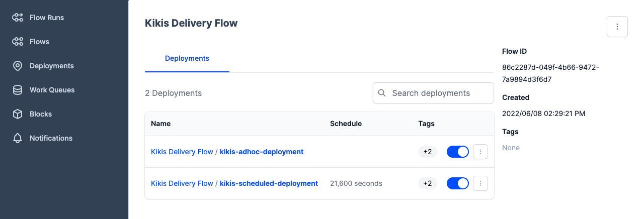Screen dimensions: 644x219
Task: Click the magnifier icon in search deployments
Action: coord(382,93)
